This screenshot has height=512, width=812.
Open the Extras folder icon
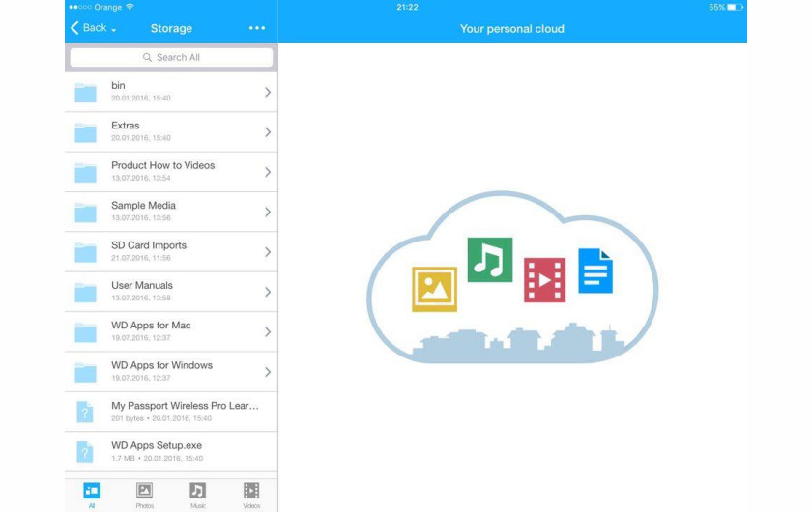click(85, 132)
